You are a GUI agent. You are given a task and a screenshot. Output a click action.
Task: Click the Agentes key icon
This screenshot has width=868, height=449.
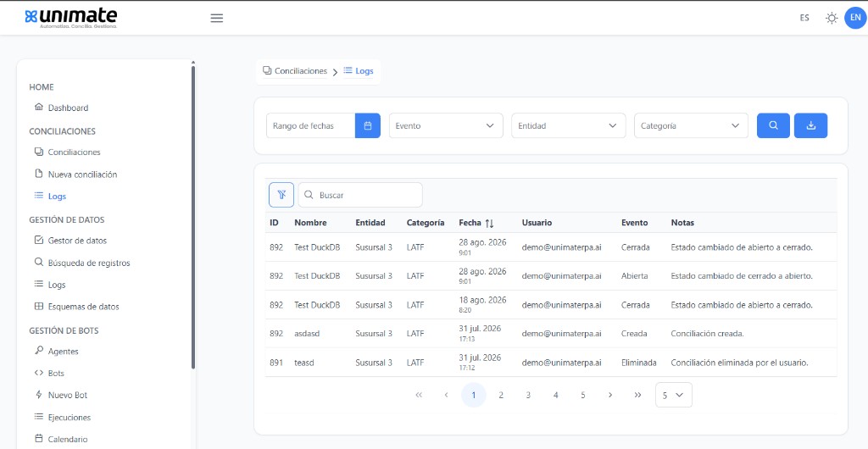[39, 350]
